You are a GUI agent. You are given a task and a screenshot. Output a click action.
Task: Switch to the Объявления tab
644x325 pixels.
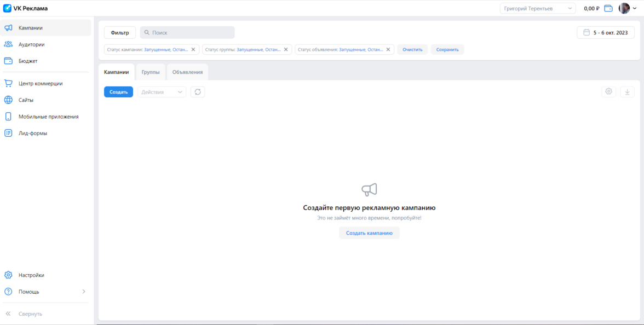(x=187, y=72)
